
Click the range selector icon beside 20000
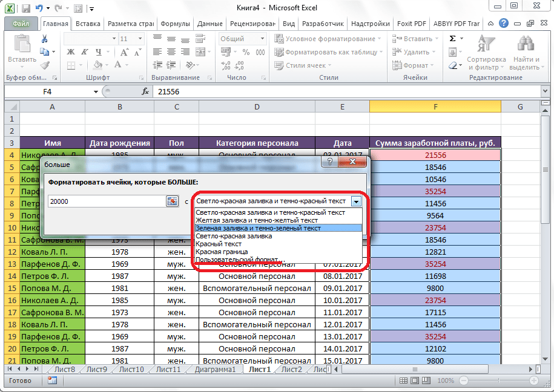tap(172, 201)
